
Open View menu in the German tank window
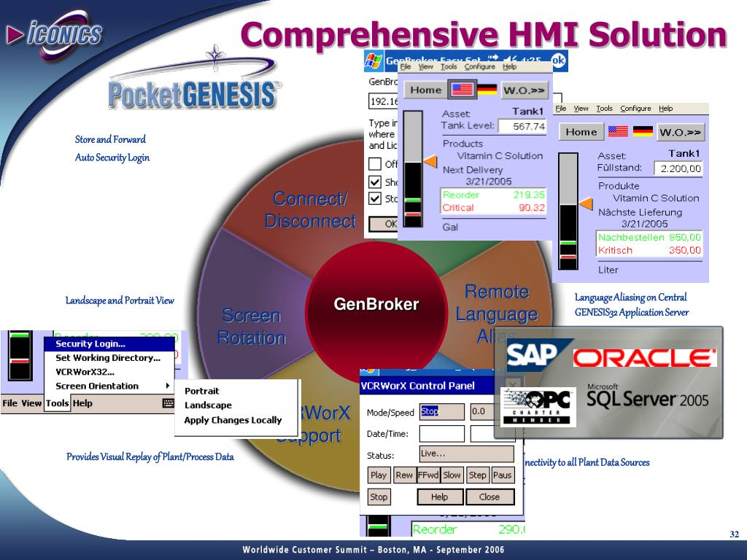click(x=581, y=109)
